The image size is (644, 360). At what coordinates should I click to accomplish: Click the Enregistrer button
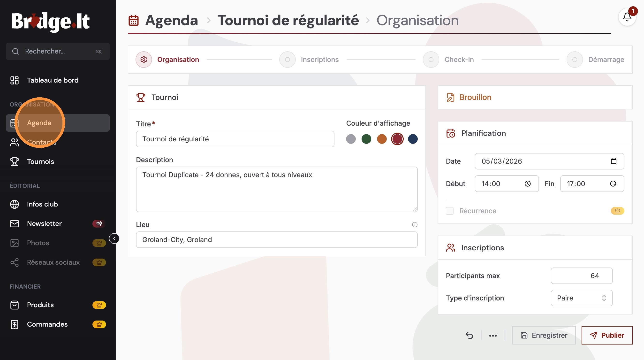(x=544, y=335)
